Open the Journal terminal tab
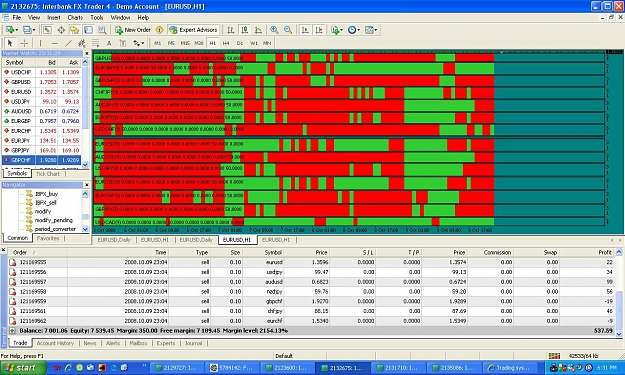This screenshot has height=375, width=625. pos(193,343)
